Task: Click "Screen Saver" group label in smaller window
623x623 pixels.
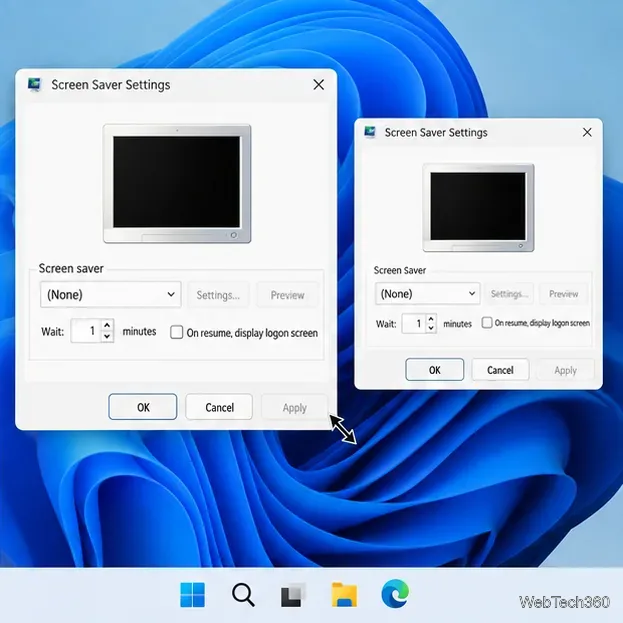Action: (400, 270)
